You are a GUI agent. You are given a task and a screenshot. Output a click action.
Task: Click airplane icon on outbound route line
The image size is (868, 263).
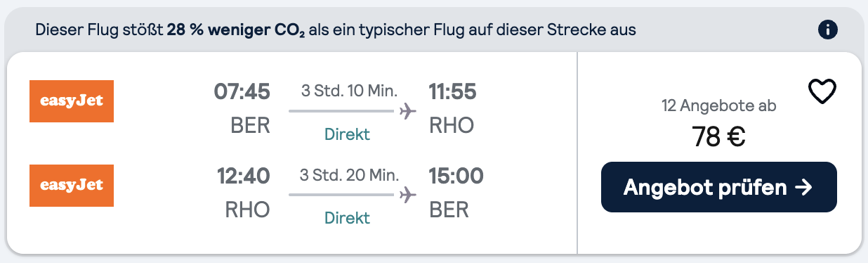(x=407, y=110)
